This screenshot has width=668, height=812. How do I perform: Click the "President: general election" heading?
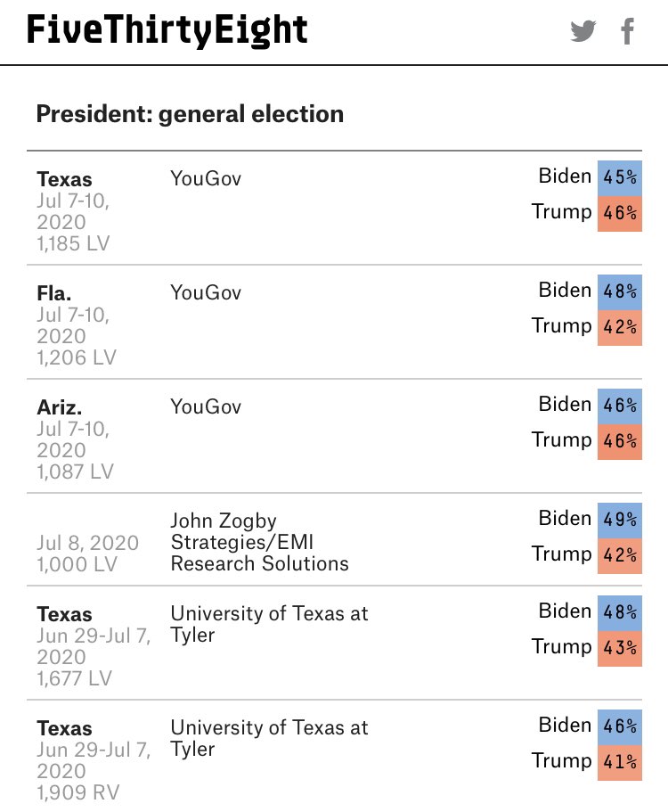(x=190, y=114)
